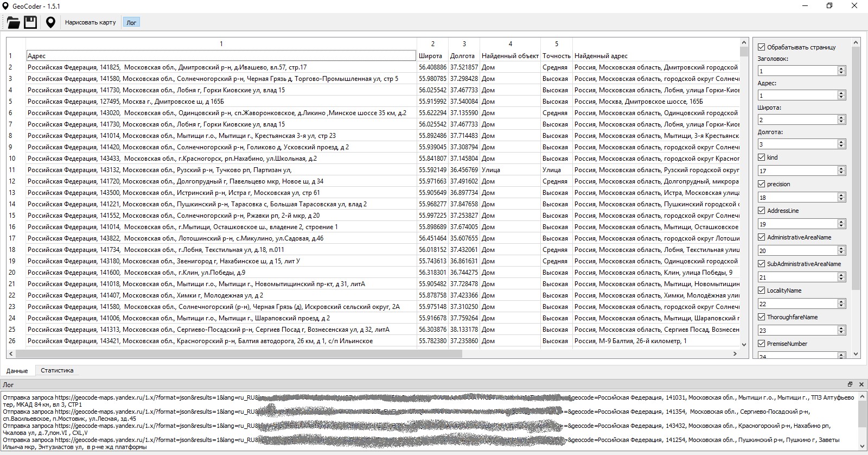868x455 pixels.
Task: Float the Лог panel with its undock icon
Action: 850,384
